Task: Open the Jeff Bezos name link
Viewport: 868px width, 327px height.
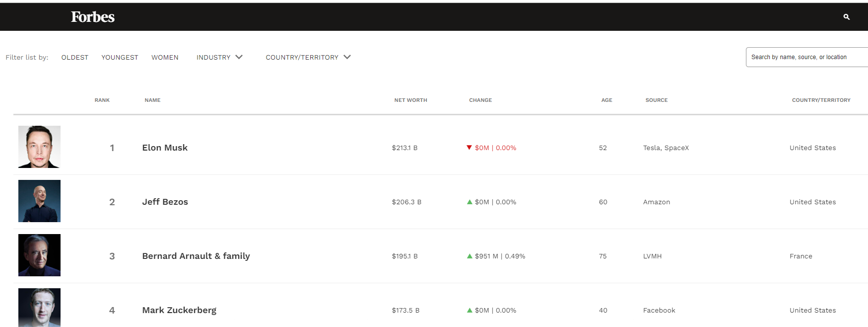Action: click(165, 202)
